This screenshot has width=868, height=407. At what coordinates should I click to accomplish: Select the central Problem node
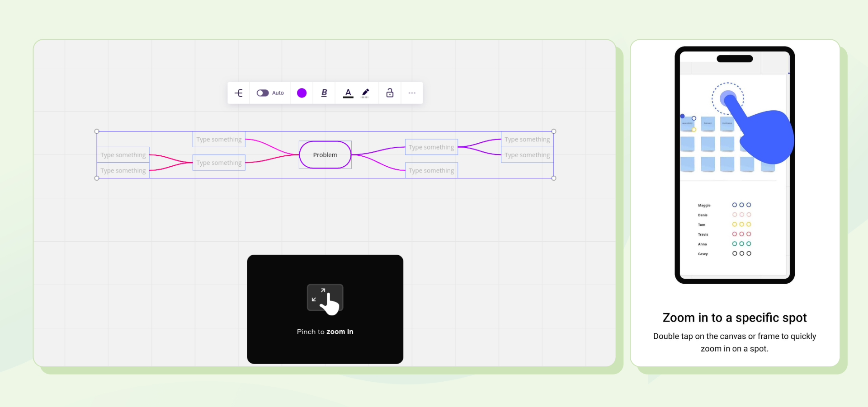click(x=325, y=155)
